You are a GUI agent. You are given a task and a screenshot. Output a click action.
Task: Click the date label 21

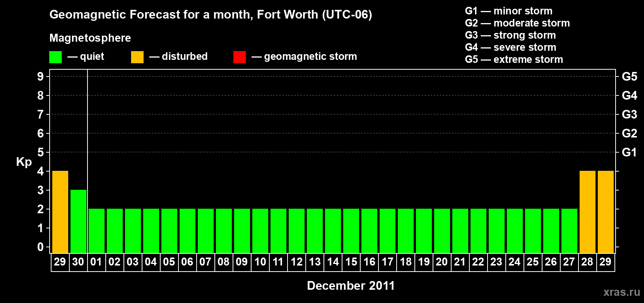(x=460, y=262)
